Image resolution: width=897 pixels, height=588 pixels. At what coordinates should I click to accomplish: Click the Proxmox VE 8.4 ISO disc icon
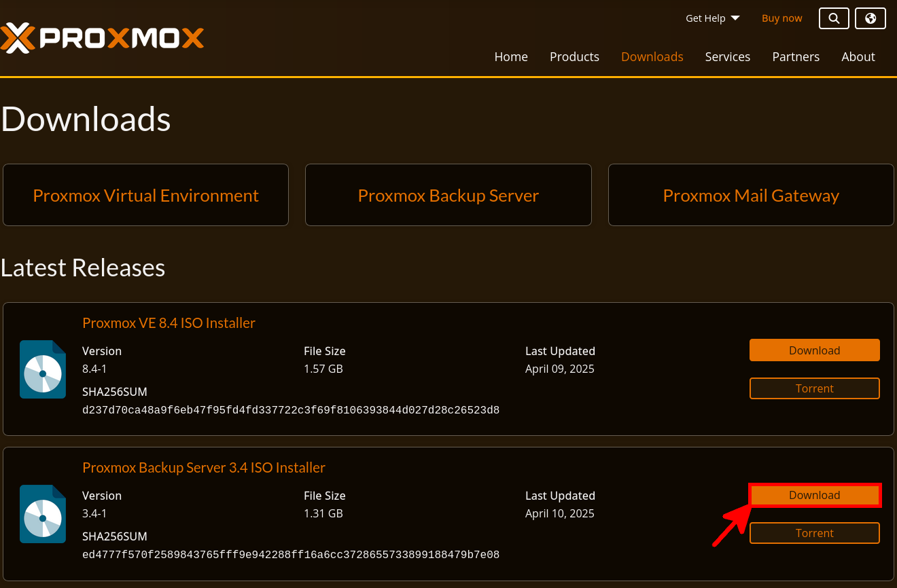pos(43,369)
